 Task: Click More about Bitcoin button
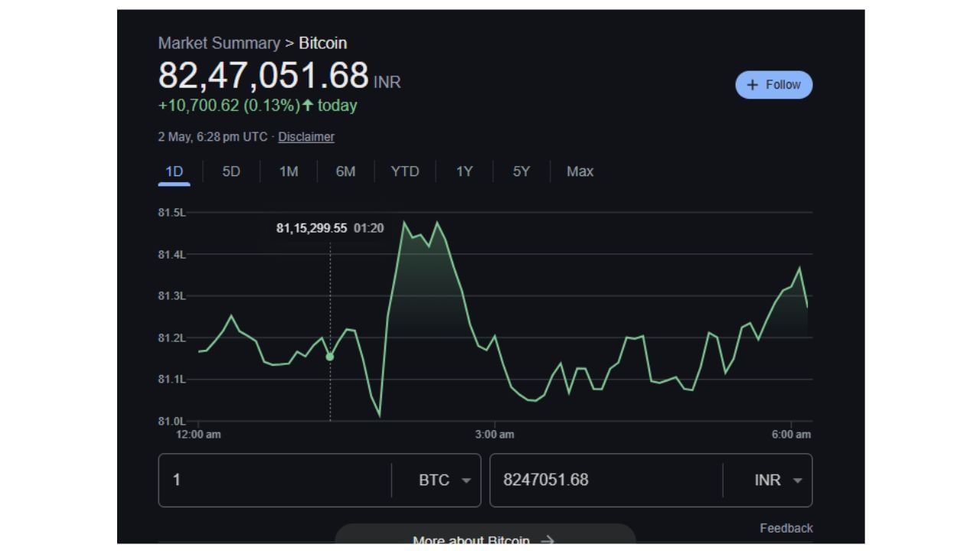pyautogui.click(x=485, y=536)
